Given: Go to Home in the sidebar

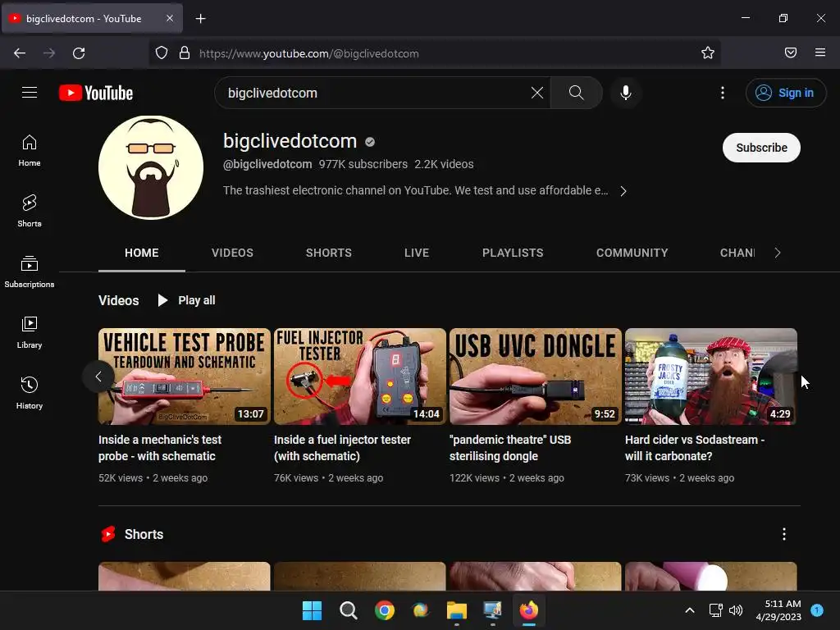Looking at the screenshot, I should (x=30, y=151).
